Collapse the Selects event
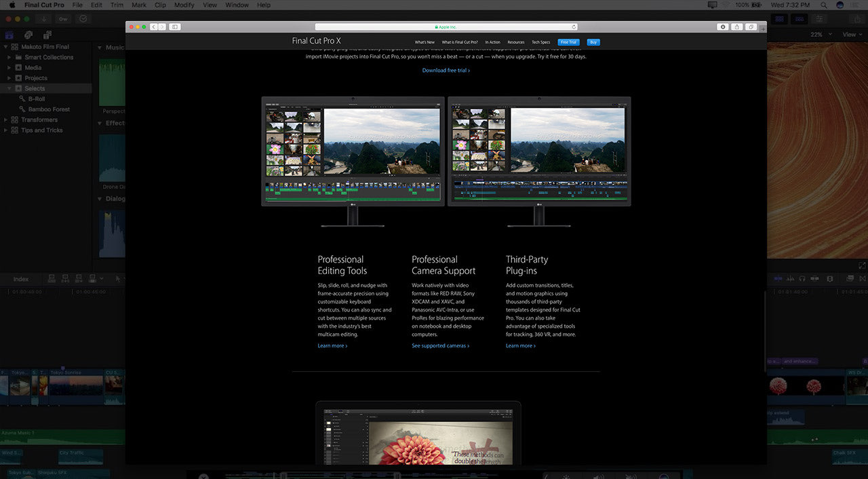Image resolution: width=868 pixels, height=479 pixels. (x=9, y=88)
